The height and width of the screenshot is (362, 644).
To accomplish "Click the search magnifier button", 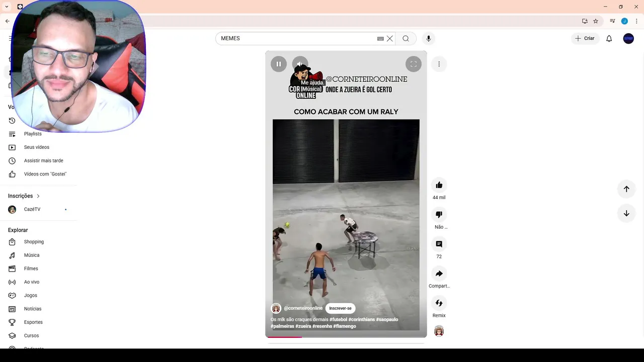I will 406,39.
